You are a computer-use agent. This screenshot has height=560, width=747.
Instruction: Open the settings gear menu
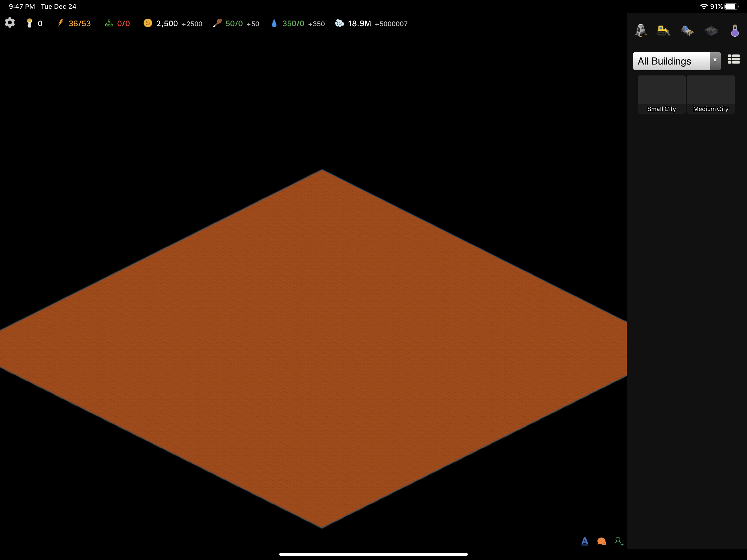10,23
